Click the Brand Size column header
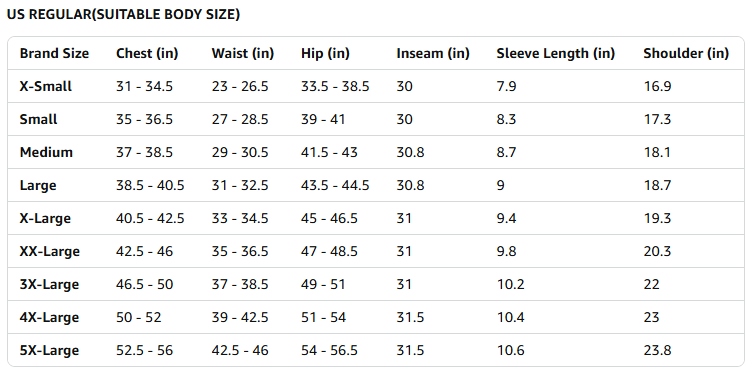 (54, 53)
